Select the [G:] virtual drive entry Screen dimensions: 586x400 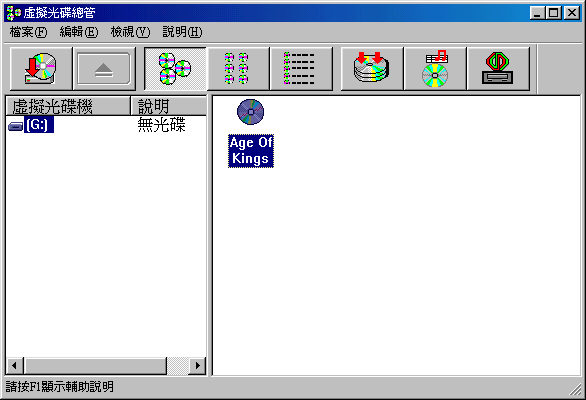39,124
